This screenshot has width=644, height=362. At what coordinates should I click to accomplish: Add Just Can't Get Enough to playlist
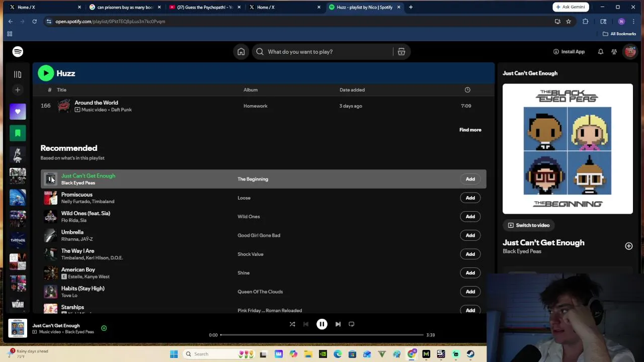(x=470, y=179)
